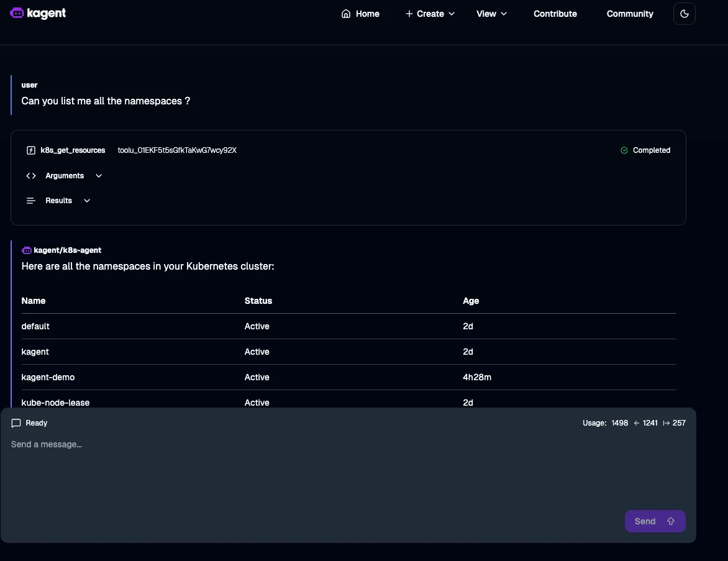Click the green Completed checkmark icon
Screen dimensions: 728x561
point(624,150)
